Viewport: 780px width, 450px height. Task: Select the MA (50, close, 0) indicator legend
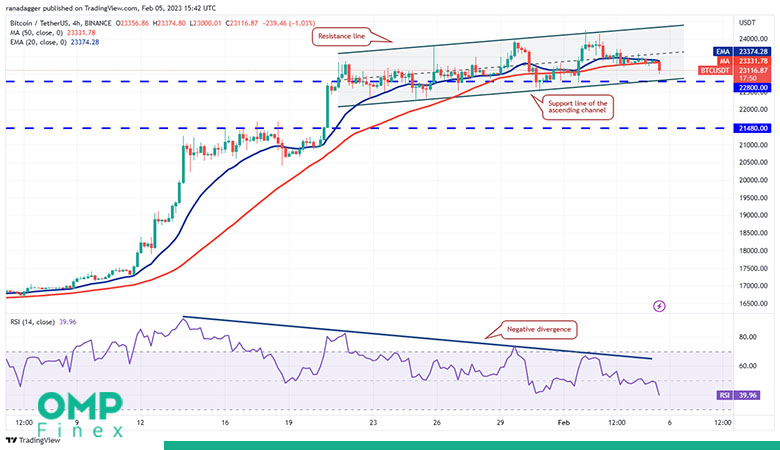[53, 33]
